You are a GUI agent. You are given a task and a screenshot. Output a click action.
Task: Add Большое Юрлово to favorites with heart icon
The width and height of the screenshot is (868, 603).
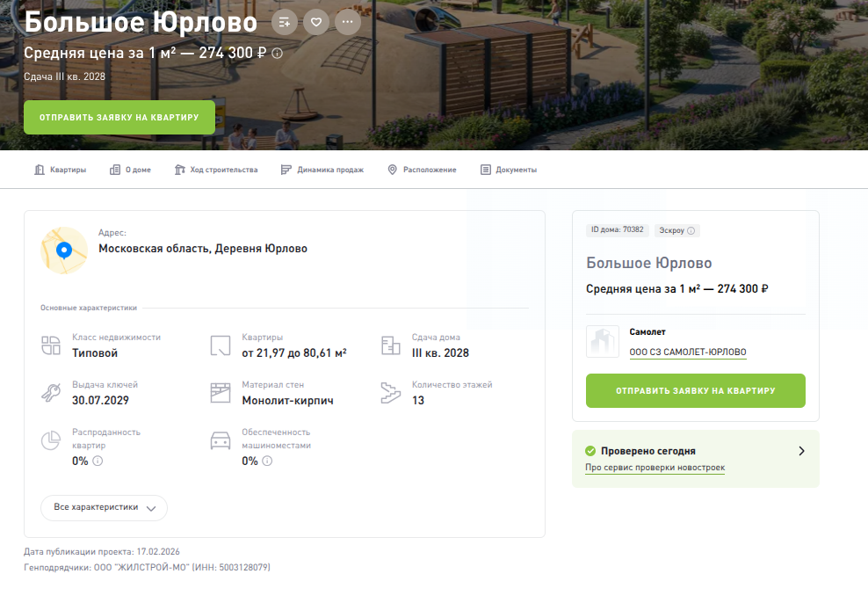coord(316,22)
